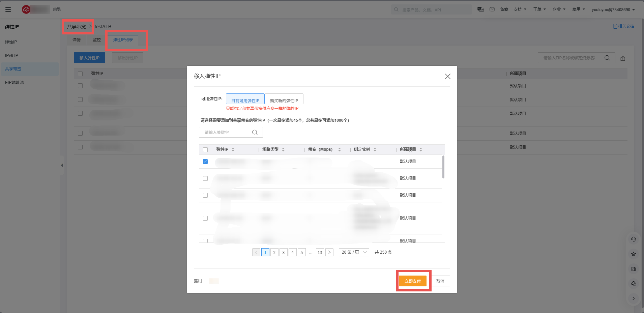The image size is (644, 313).
Task: Click the 立即支付 button
Action: [x=413, y=281]
